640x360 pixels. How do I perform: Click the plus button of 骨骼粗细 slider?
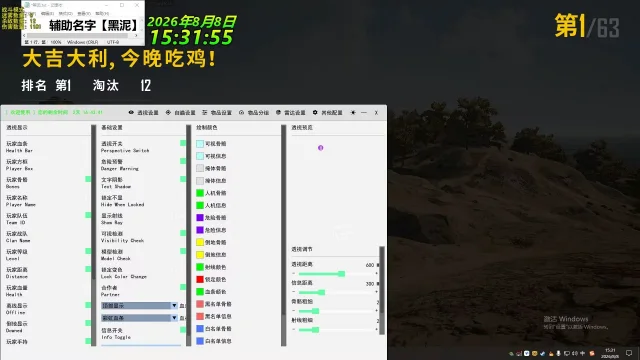(376, 311)
